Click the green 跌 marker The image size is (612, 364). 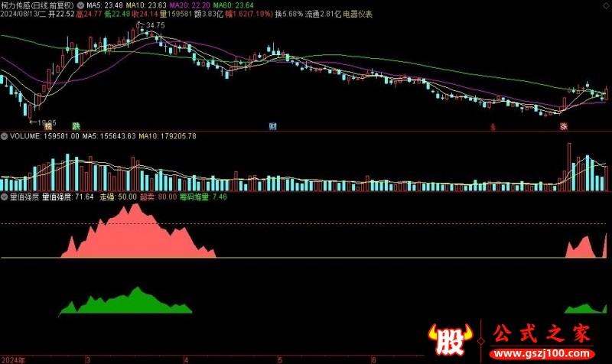point(76,126)
